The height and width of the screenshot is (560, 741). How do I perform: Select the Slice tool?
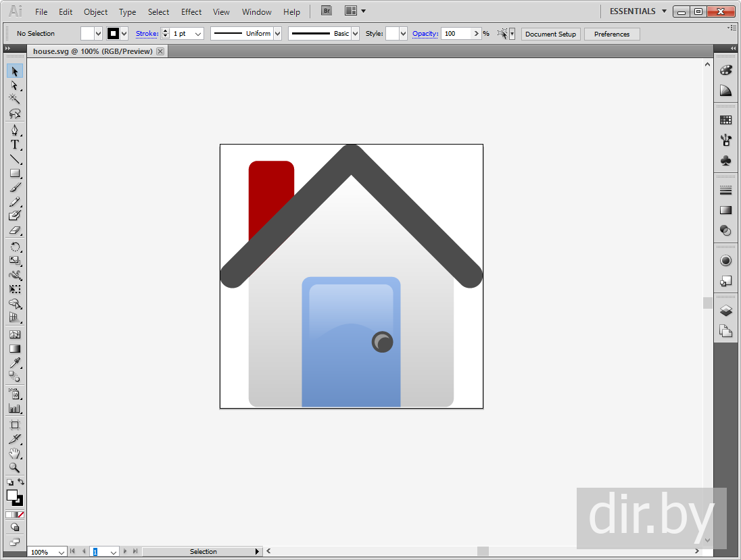tap(15, 439)
